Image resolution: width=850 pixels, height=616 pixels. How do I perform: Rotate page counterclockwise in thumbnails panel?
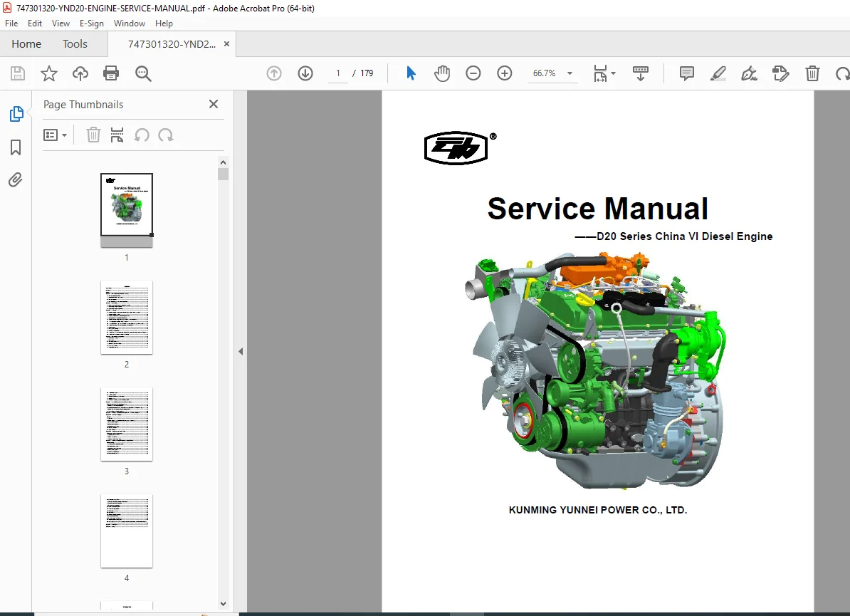point(142,135)
